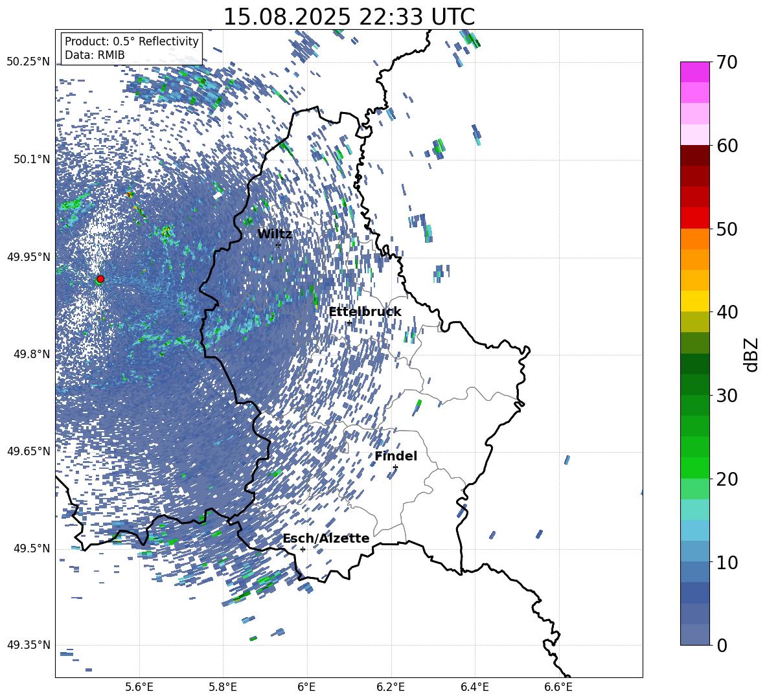Click the 6°E longitude label

click(x=306, y=687)
